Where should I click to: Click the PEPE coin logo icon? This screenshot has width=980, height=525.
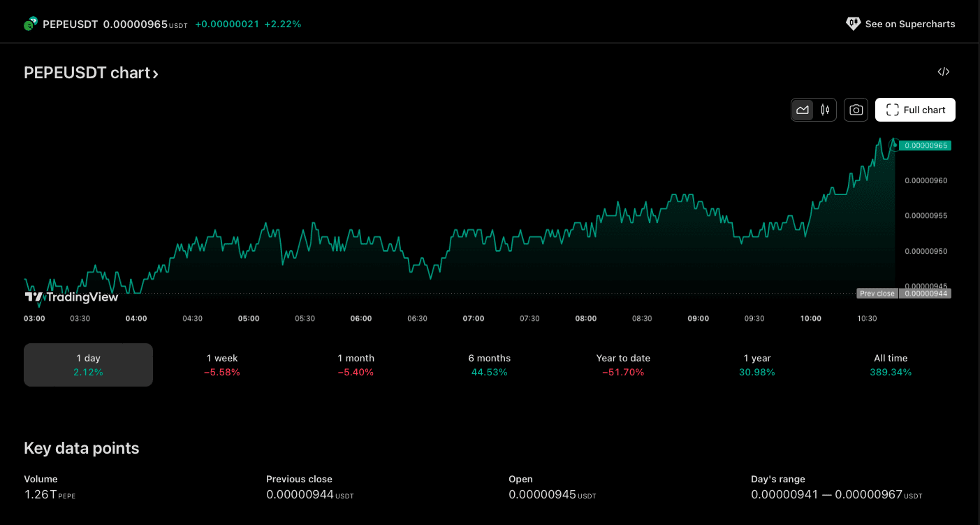pos(30,24)
